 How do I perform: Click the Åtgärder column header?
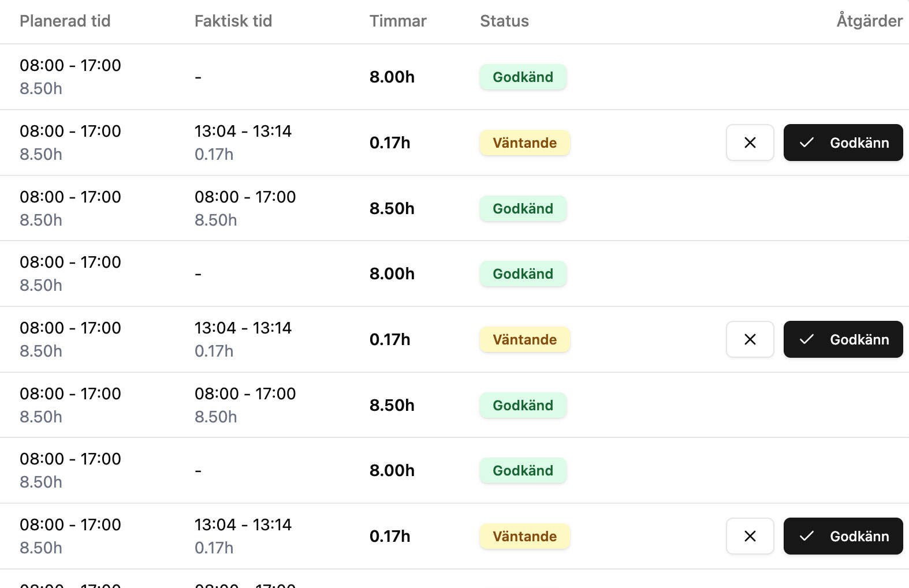[x=869, y=21]
